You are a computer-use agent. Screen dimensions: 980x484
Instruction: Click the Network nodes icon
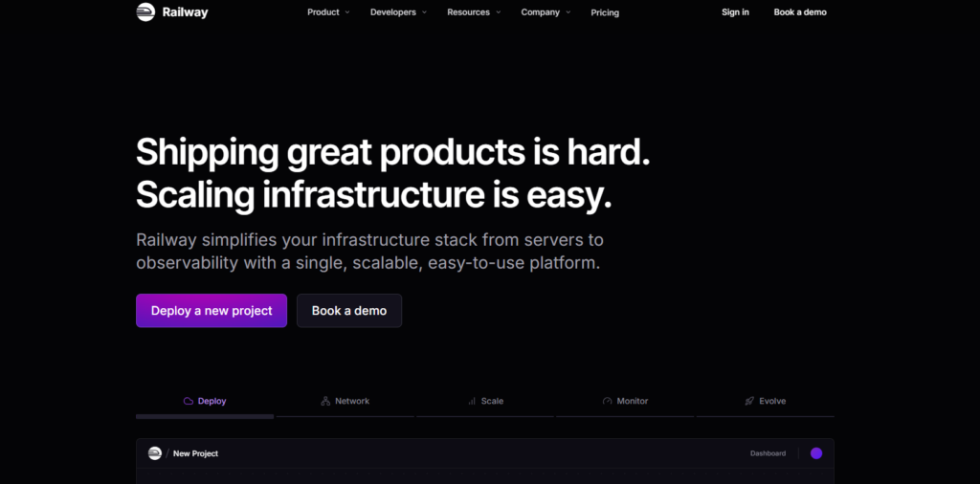point(325,401)
